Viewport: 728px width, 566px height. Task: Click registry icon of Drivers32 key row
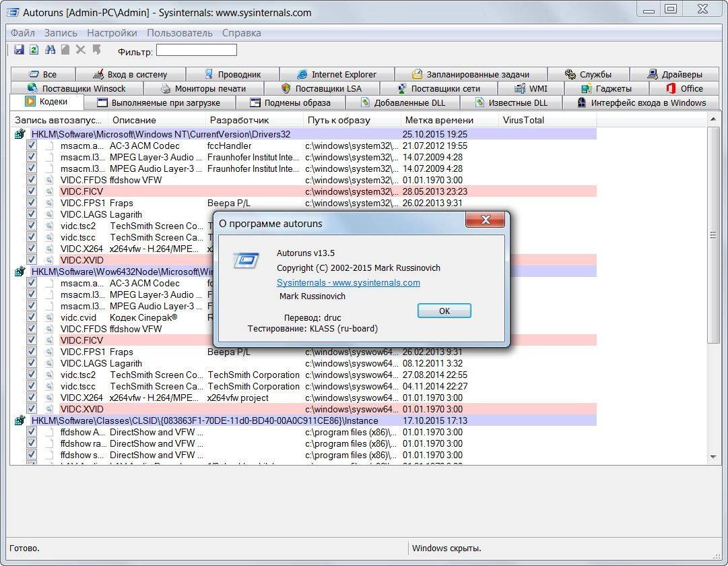tap(20, 134)
